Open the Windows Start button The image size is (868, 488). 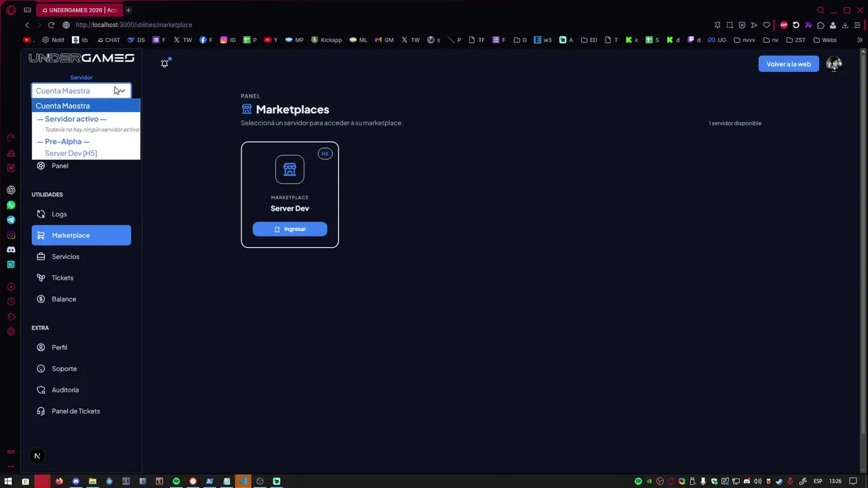pyautogui.click(x=8, y=481)
